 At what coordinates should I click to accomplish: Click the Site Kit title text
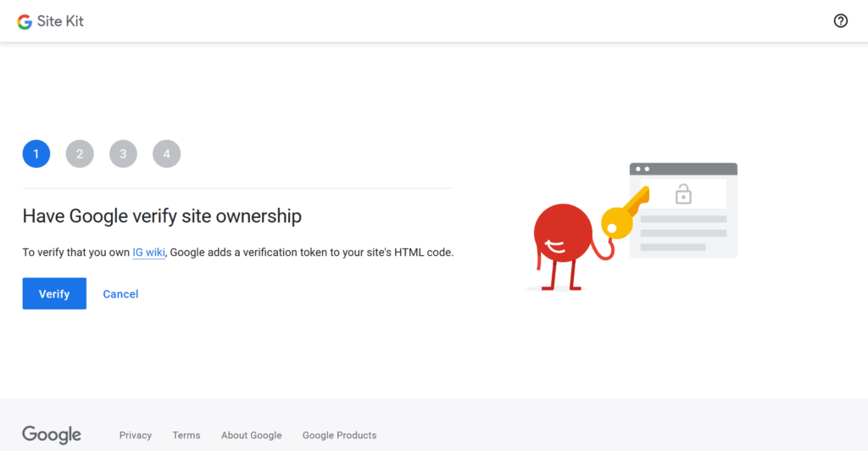(x=60, y=21)
